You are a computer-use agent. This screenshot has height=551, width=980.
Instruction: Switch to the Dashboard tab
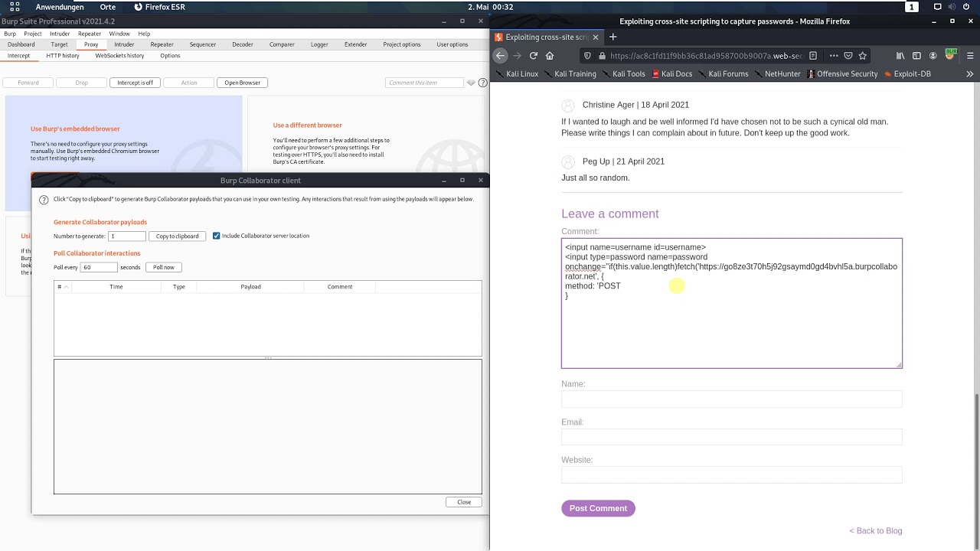21,44
